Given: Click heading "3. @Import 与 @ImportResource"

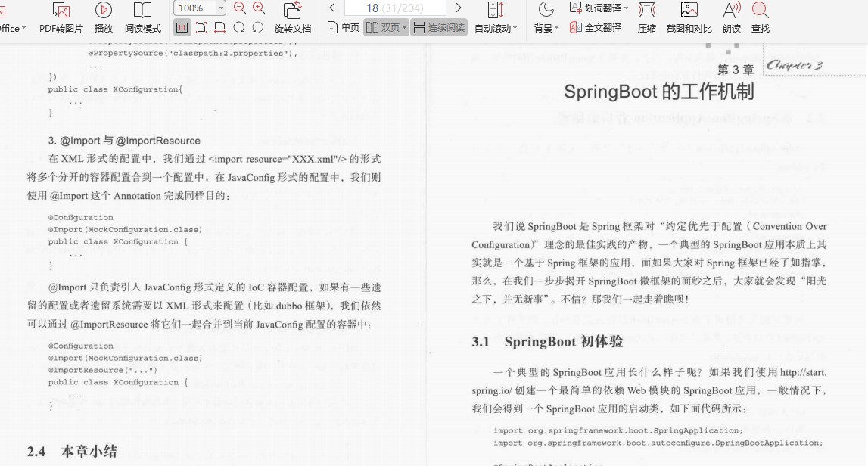Looking at the screenshot, I should click(x=124, y=141).
